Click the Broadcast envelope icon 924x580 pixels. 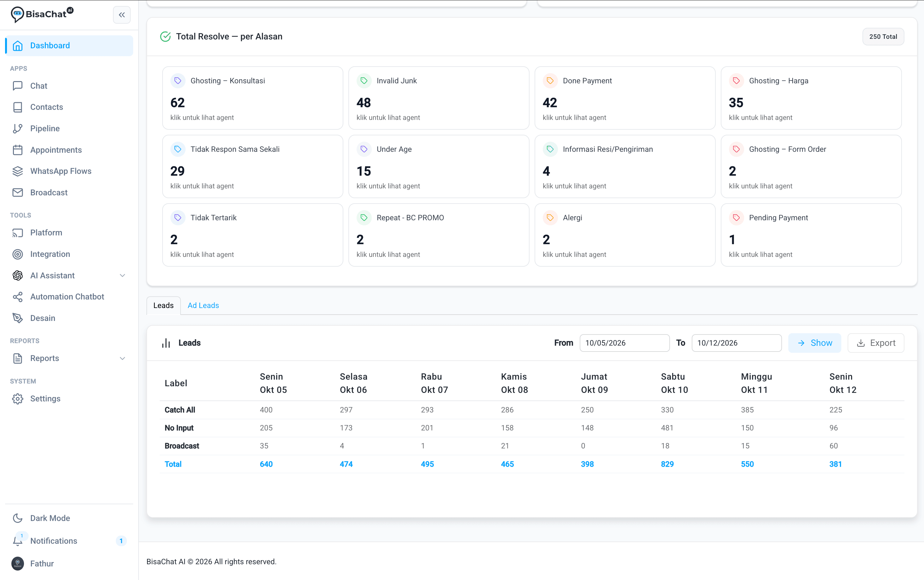pos(18,192)
